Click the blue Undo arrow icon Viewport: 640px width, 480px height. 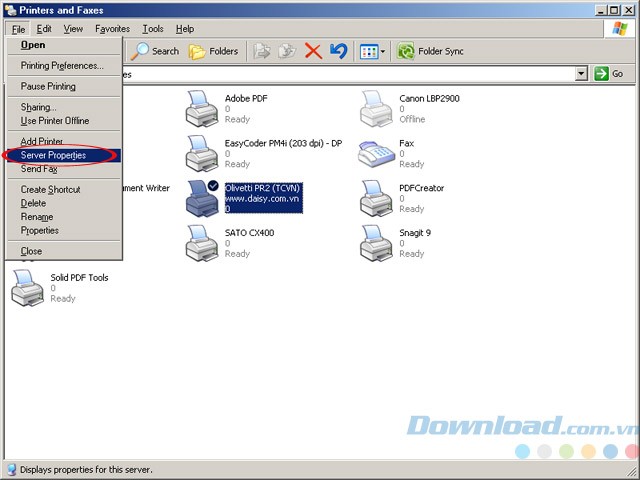pyautogui.click(x=338, y=51)
